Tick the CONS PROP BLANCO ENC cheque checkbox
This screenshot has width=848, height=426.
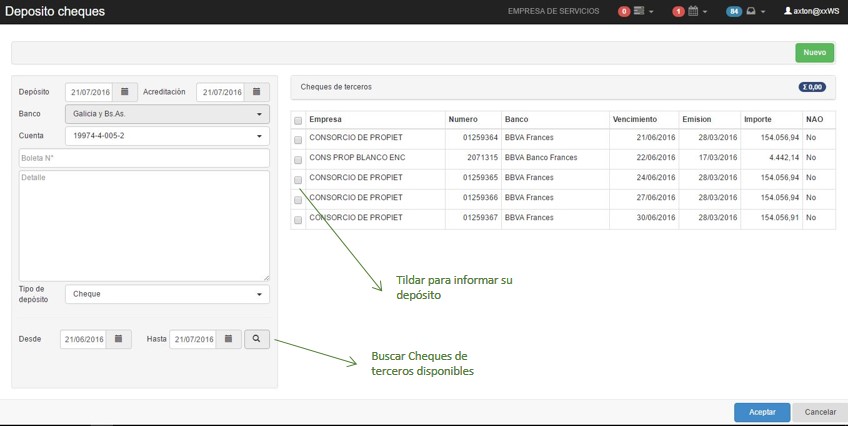[x=298, y=160]
